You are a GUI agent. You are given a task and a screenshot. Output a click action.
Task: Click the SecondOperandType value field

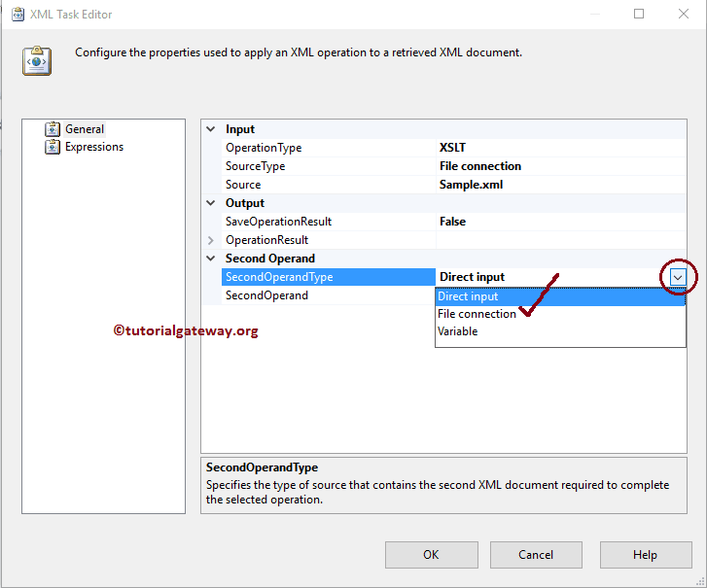[x=552, y=277]
